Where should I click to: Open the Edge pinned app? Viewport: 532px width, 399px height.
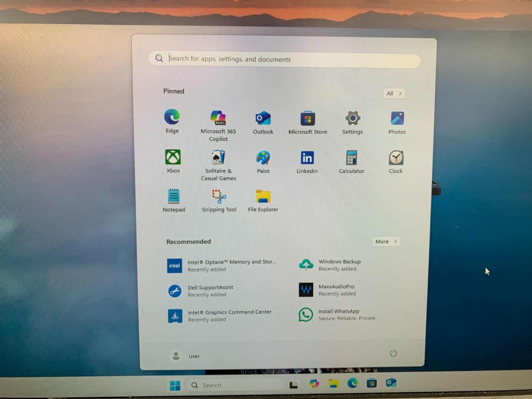[x=172, y=121]
